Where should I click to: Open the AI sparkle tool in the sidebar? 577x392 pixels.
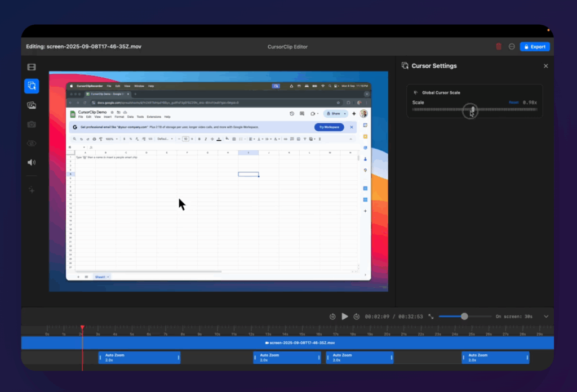[32, 190]
